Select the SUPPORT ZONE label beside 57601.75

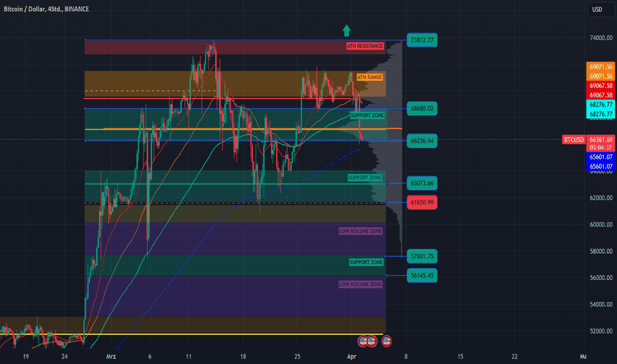coord(366,263)
